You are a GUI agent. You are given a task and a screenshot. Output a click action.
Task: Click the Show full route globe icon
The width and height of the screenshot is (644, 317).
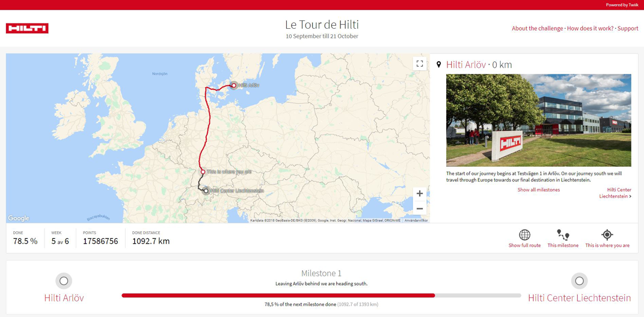click(524, 235)
